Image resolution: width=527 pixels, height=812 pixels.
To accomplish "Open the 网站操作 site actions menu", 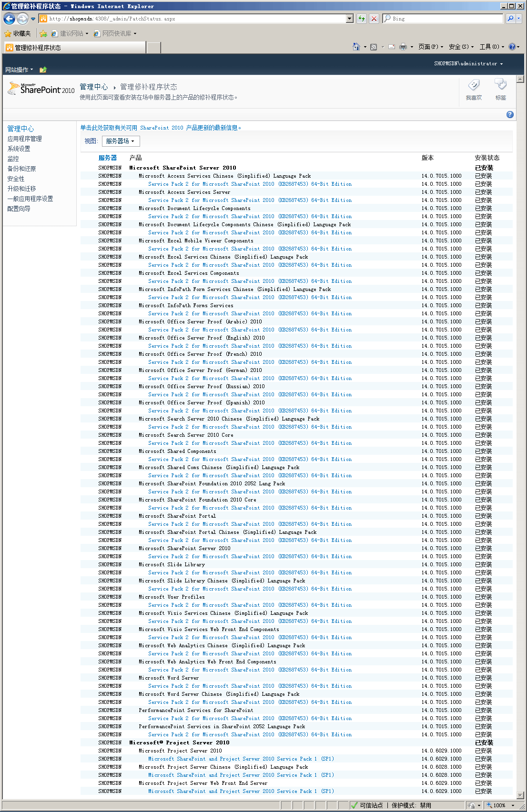I will coord(19,70).
